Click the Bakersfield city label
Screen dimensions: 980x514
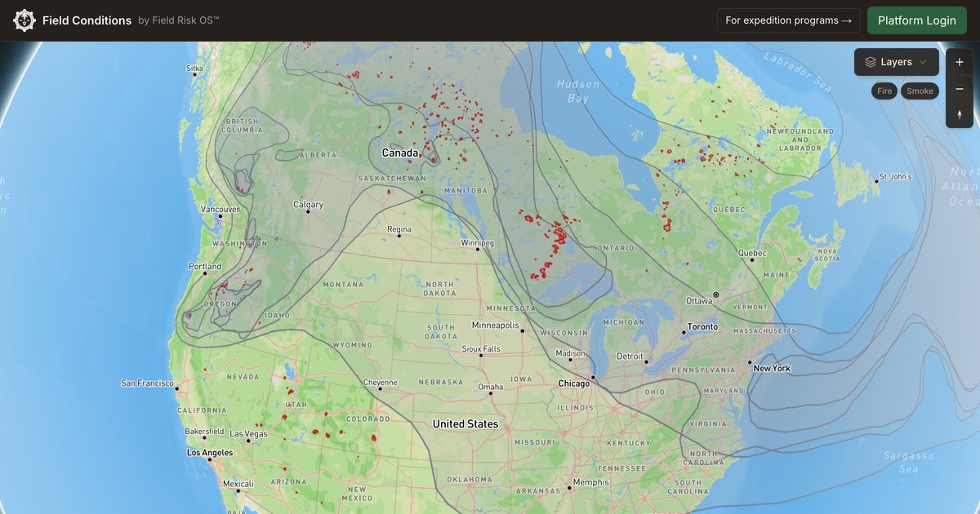click(204, 431)
